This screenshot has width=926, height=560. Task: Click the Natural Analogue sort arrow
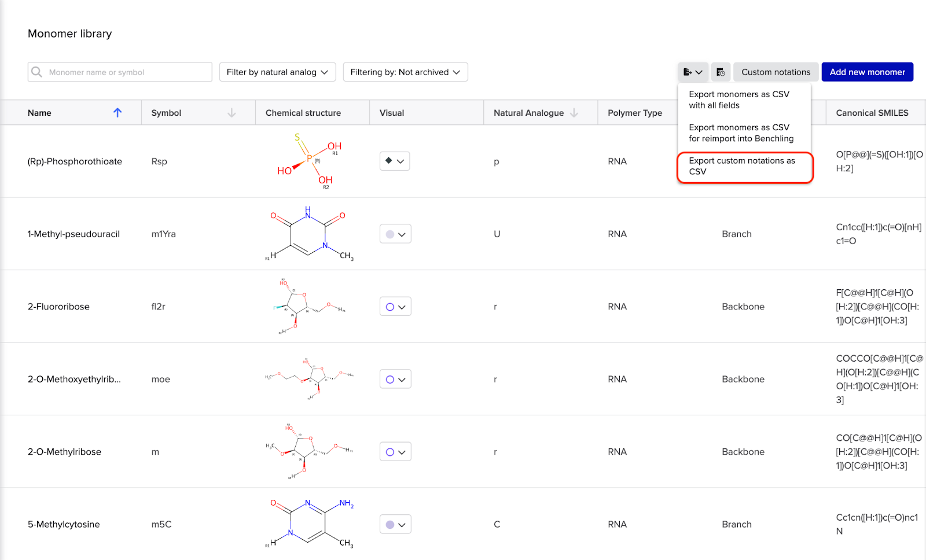tap(574, 113)
